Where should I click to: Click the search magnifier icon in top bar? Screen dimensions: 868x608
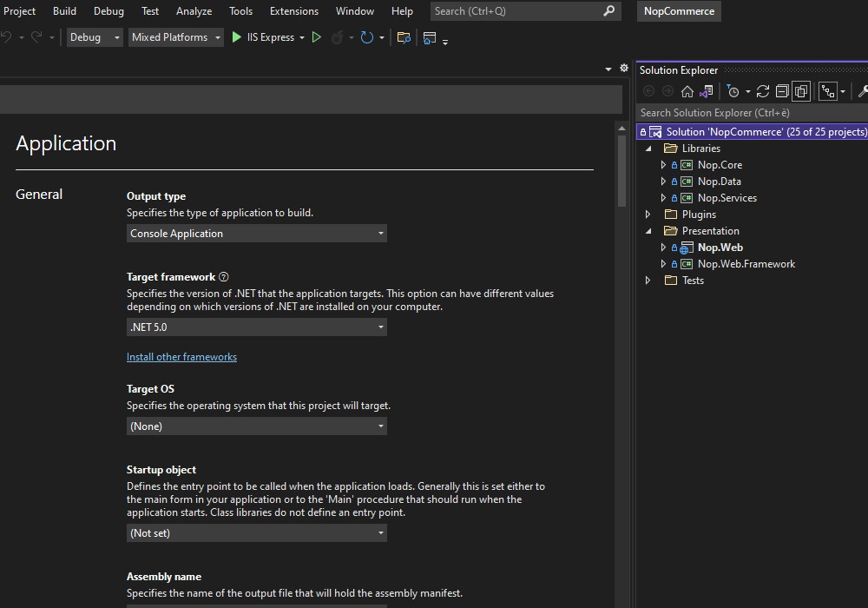[x=609, y=11]
